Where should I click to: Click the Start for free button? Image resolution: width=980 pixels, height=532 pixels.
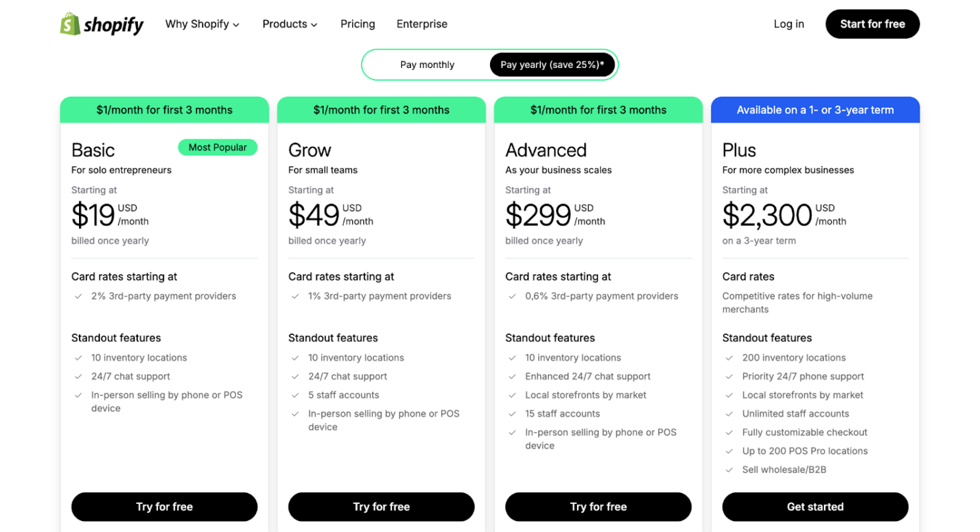click(x=872, y=24)
